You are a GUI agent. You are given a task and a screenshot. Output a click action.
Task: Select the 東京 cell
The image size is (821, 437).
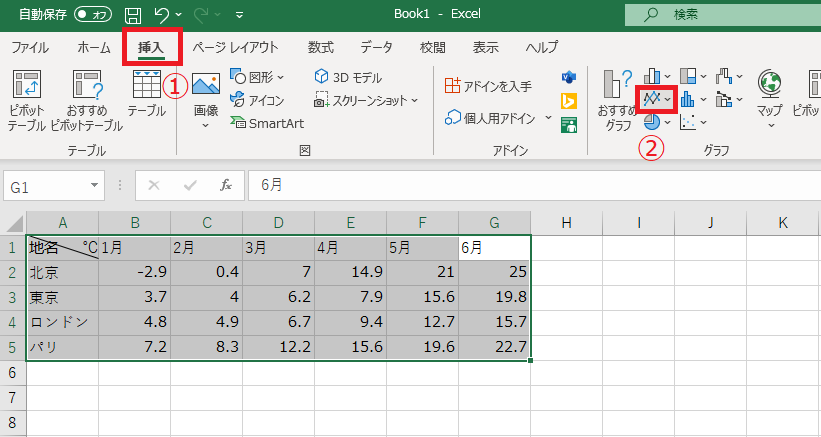pos(62,298)
